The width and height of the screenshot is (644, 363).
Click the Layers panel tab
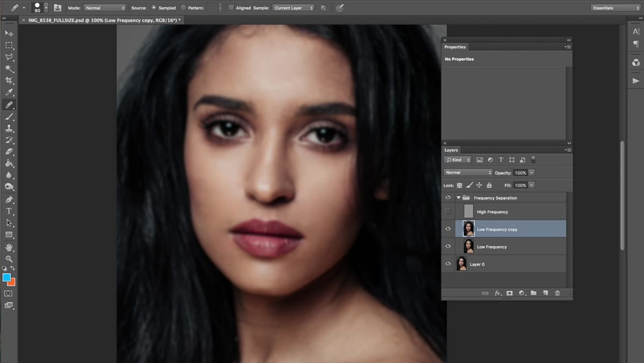(x=451, y=150)
